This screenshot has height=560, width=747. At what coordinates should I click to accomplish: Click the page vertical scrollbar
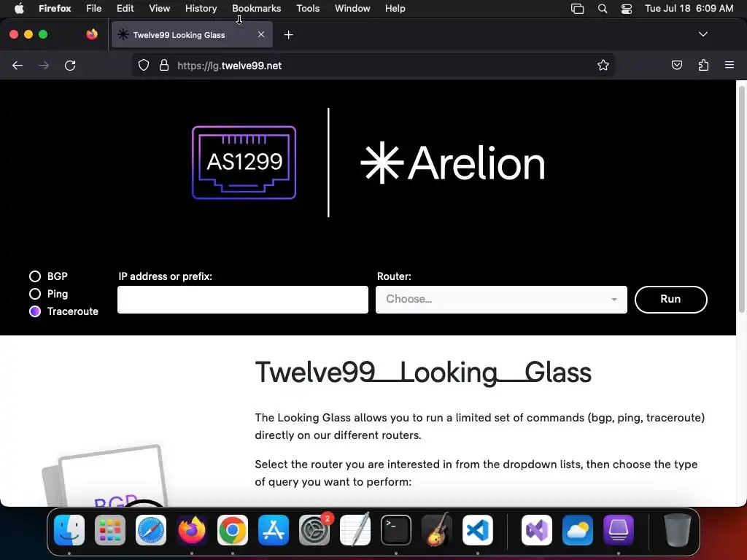pyautogui.click(x=741, y=200)
